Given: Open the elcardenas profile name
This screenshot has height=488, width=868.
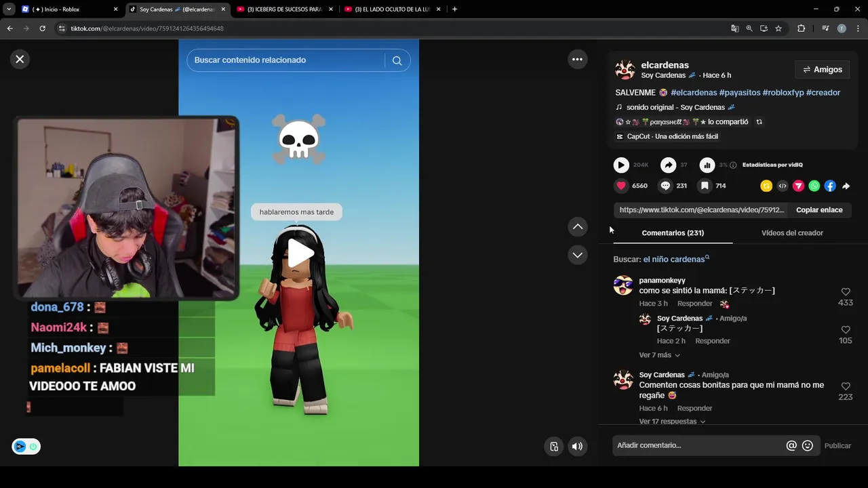Looking at the screenshot, I should tap(665, 65).
